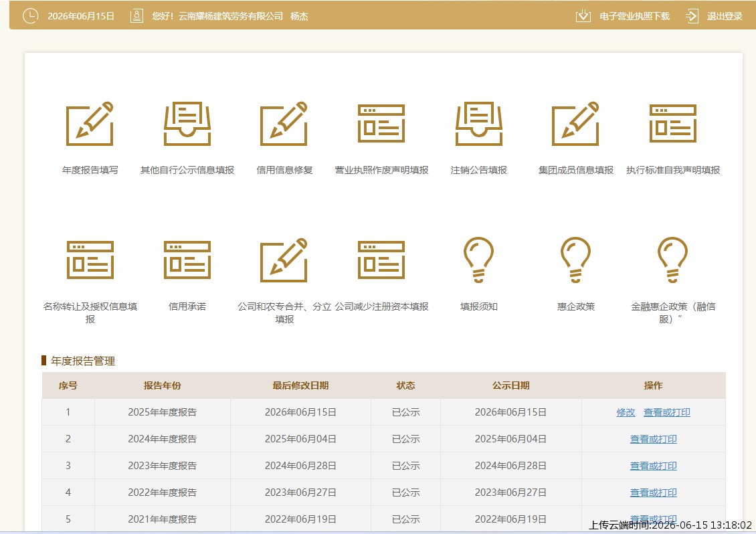The width and height of the screenshot is (756, 534).
Task: Open the 集团成员信息填报 pencil icon
Action: [575, 124]
